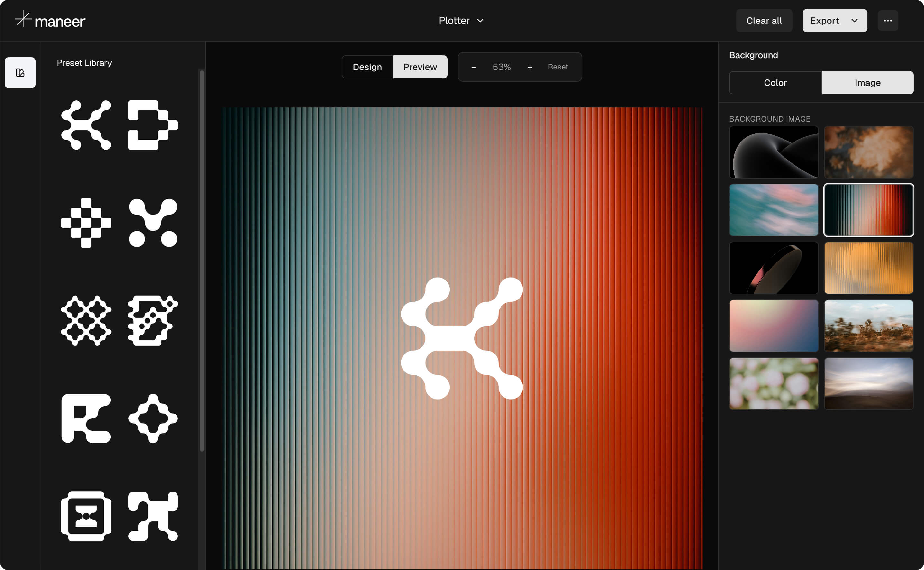The image size is (924, 570).
Task: Open the Plotter project dropdown
Action: (461, 20)
